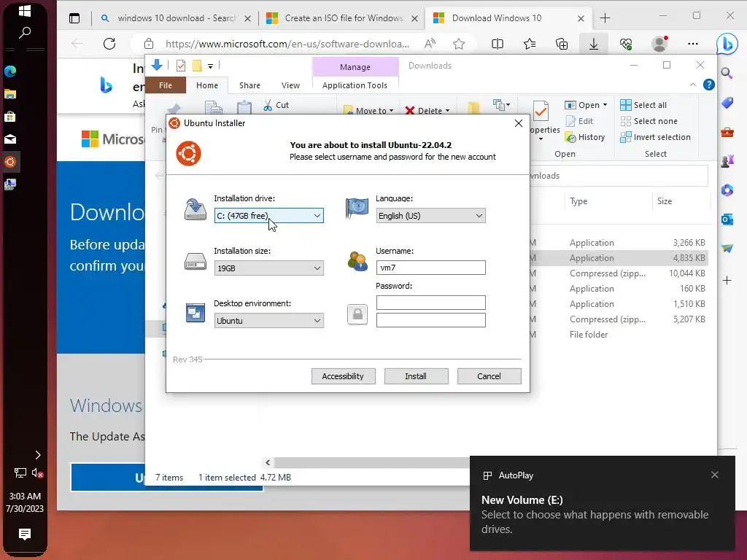747x560 pixels.
Task: Open Explorer help question mark icon
Action: click(709, 85)
